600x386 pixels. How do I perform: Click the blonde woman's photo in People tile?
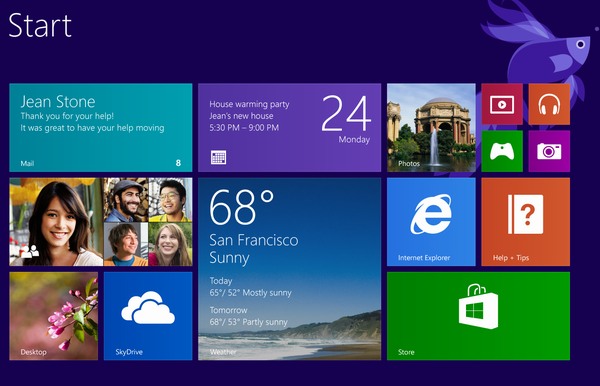coord(170,244)
